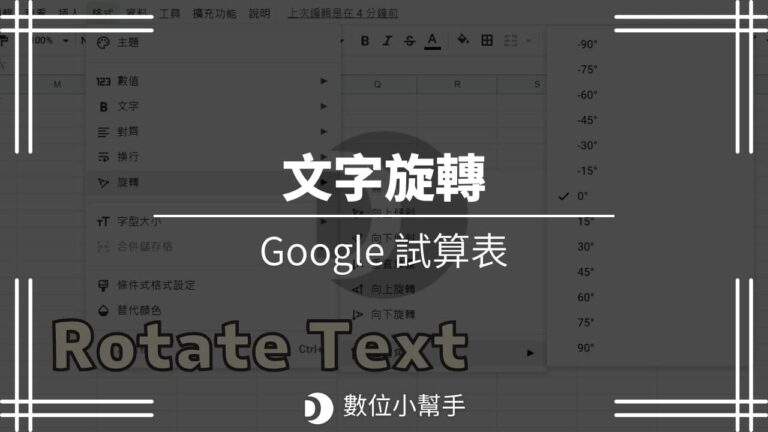
Task: Open the 工具 menu
Action: 169,13
